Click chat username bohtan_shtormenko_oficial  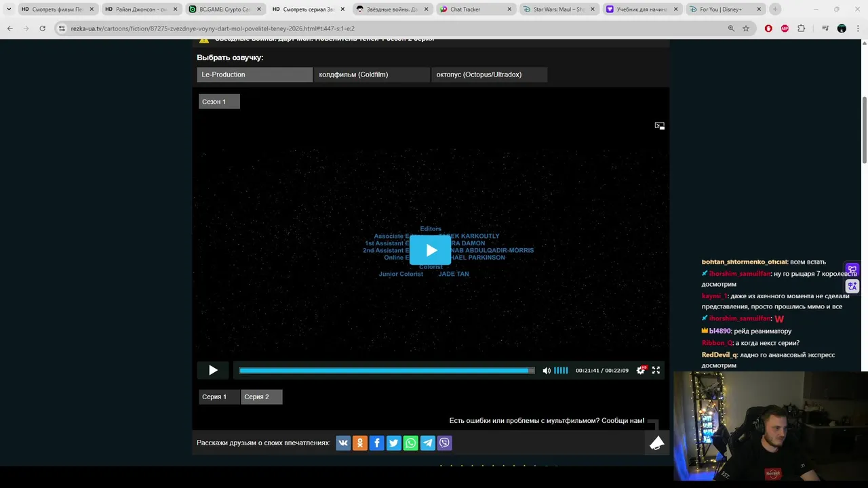[x=744, y=262]
